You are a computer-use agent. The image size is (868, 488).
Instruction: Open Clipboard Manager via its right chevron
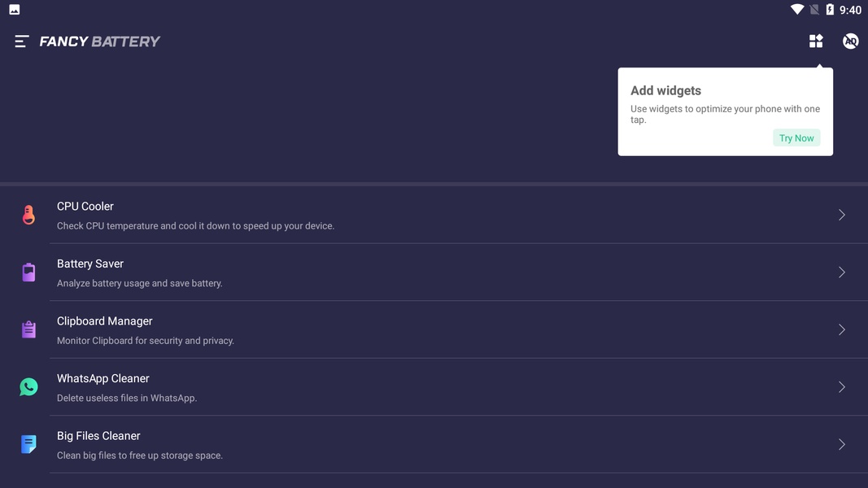click(841, 329)
